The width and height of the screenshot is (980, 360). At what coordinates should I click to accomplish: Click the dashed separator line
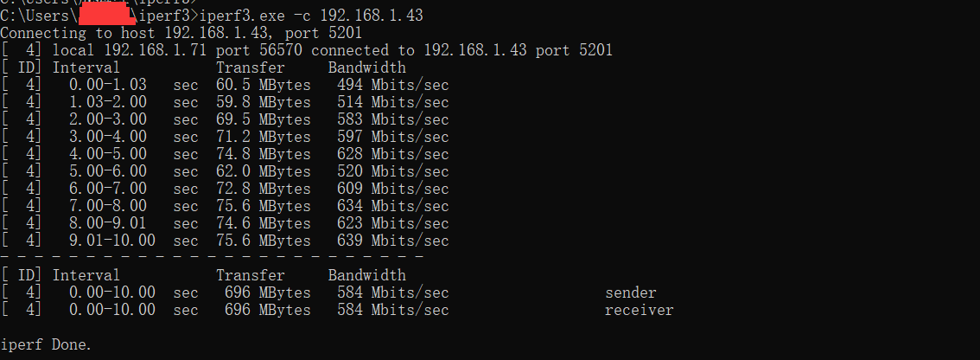[x=213, y=257]
